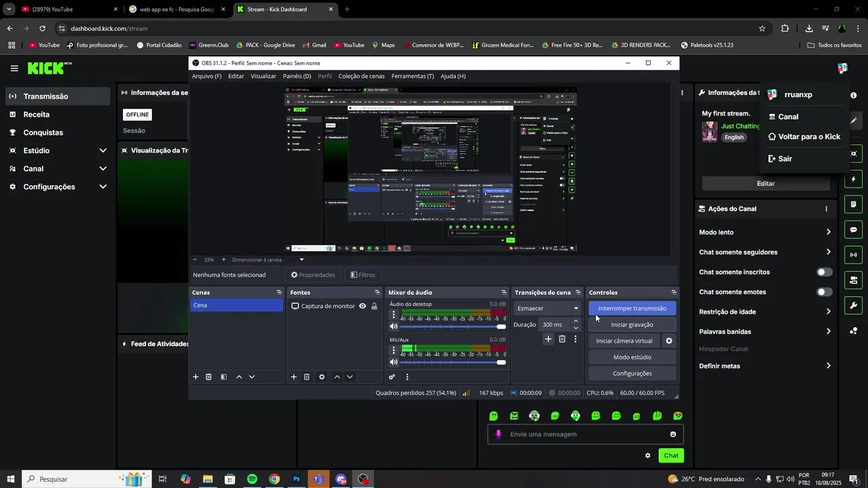Hide Captura de monitor with eye icon
The height and width of the screenshot is (488, 868).
click(x=363, y=306)
